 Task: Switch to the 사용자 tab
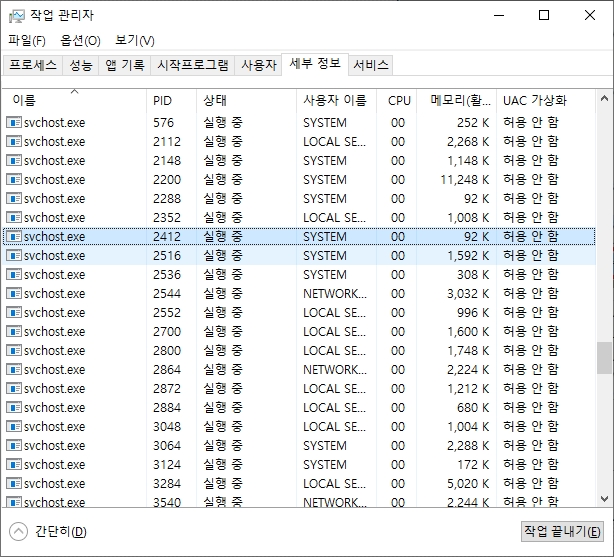tap(258, 65)
